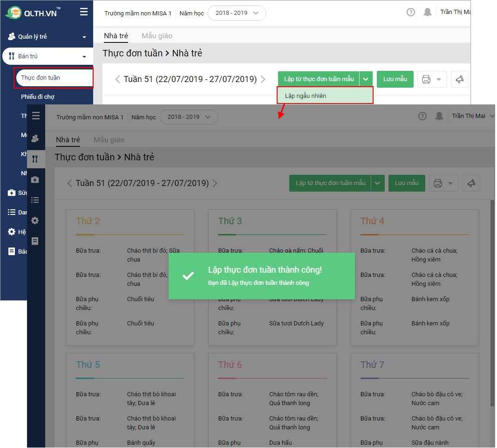Toggle hamburger menu in back window sidebar
Image resolution: width=497 pixels, height=448 pixels.
tap(84, 12)
